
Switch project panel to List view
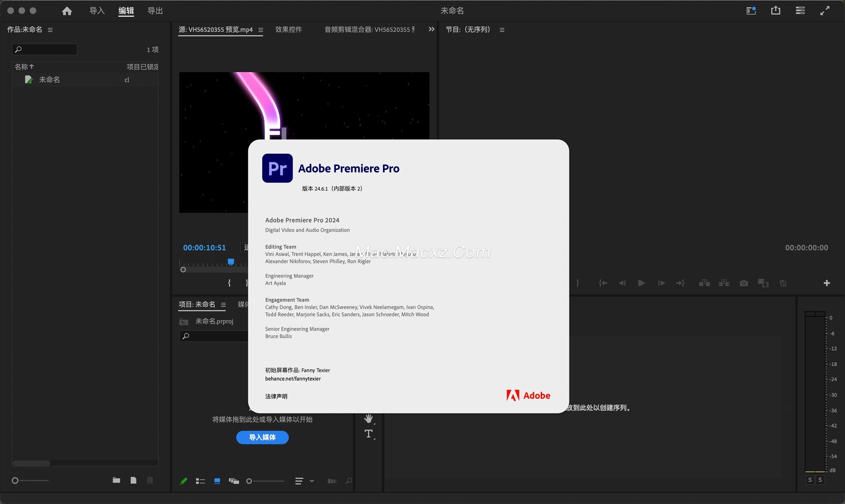(200, 481)
